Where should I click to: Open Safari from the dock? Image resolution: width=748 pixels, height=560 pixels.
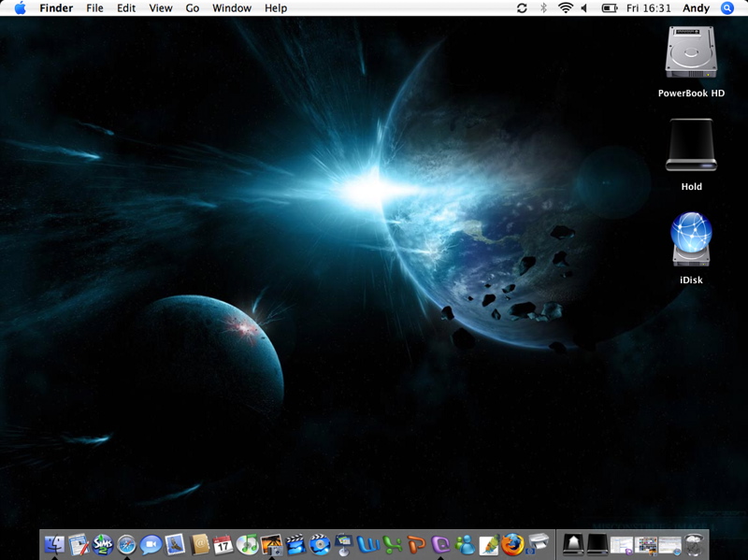(x=127, y=544)
